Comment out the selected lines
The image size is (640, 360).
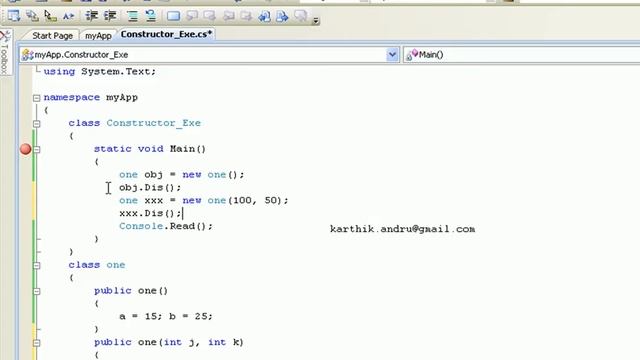tap(132, 16)
